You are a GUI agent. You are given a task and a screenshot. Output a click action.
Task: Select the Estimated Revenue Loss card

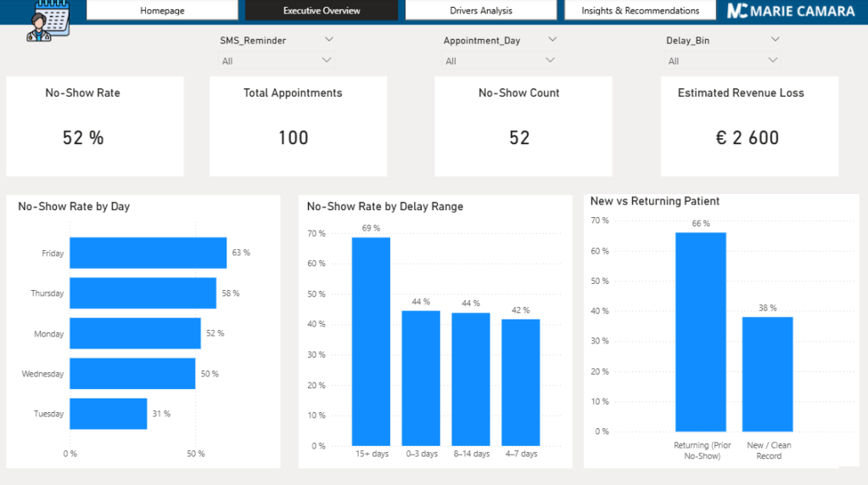749,126
